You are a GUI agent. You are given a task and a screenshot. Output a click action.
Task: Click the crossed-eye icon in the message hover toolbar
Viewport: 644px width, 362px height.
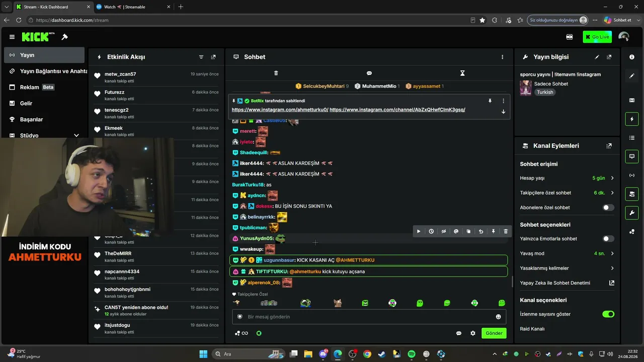point(444,231)
